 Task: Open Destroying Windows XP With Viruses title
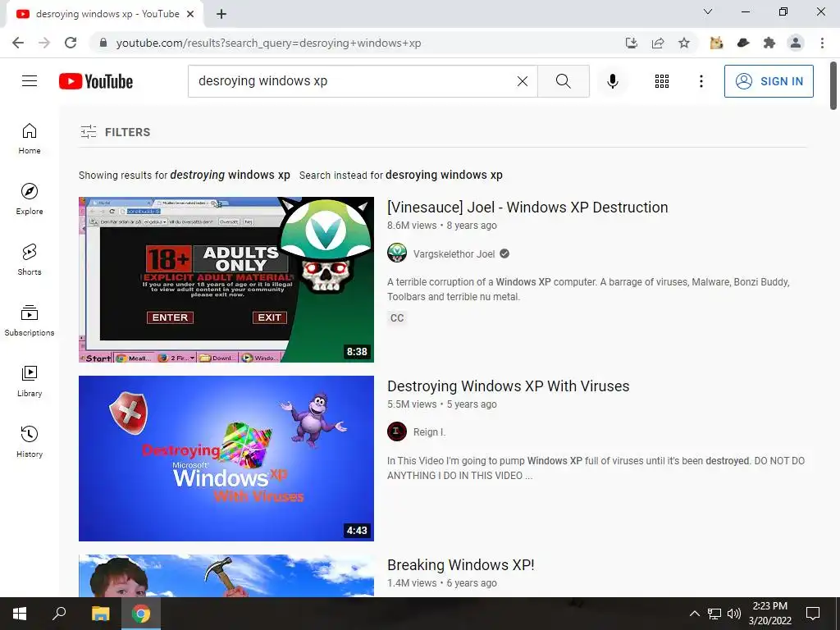[x=509, y=386]
